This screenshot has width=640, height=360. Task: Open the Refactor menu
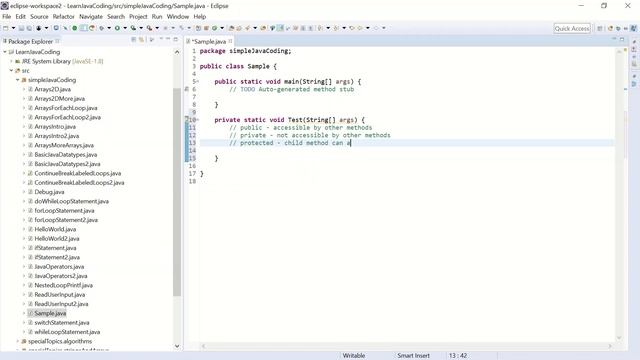[x=64, y=17]
